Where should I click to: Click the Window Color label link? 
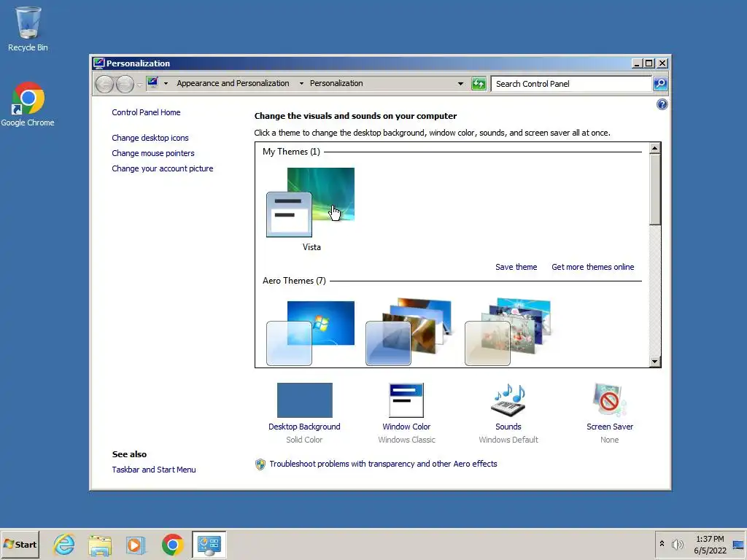[x=406, y=427]
